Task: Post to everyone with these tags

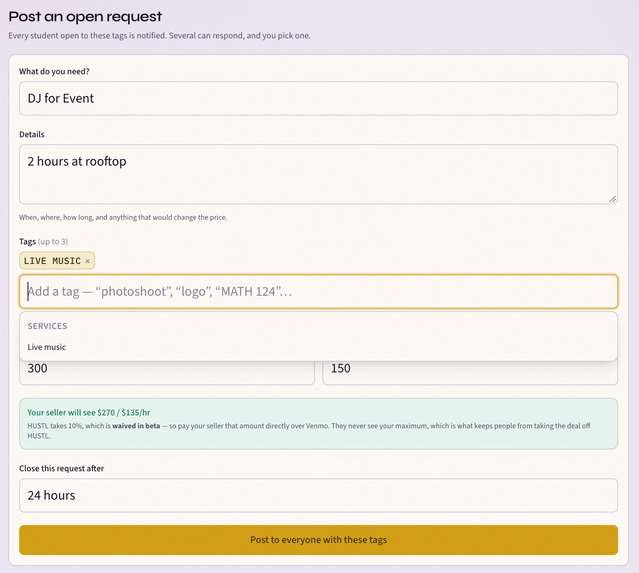Action: pos(318,540)
